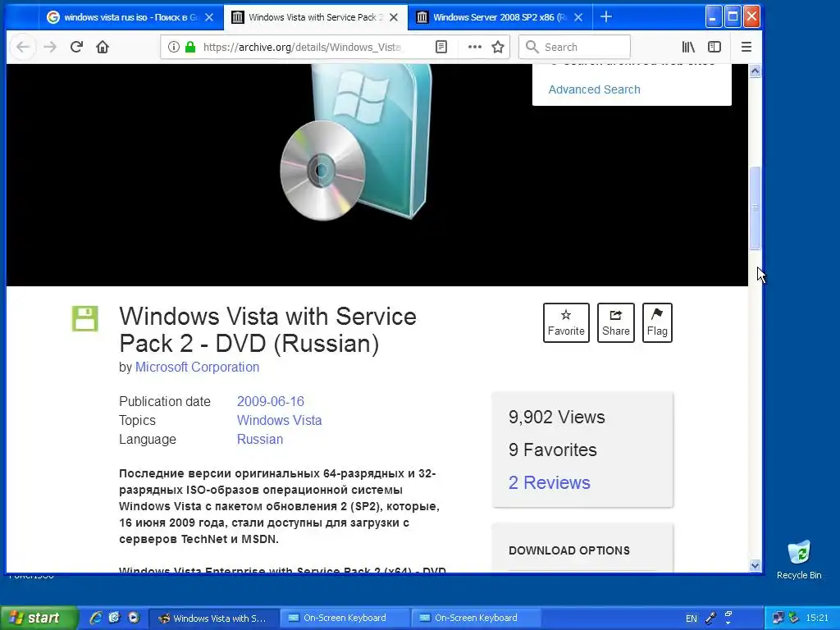Image resolution: width=840 pixels, height=630 pixels.
Task: Click the page scrollbar down arrow
Action: (x=755, y=565)
